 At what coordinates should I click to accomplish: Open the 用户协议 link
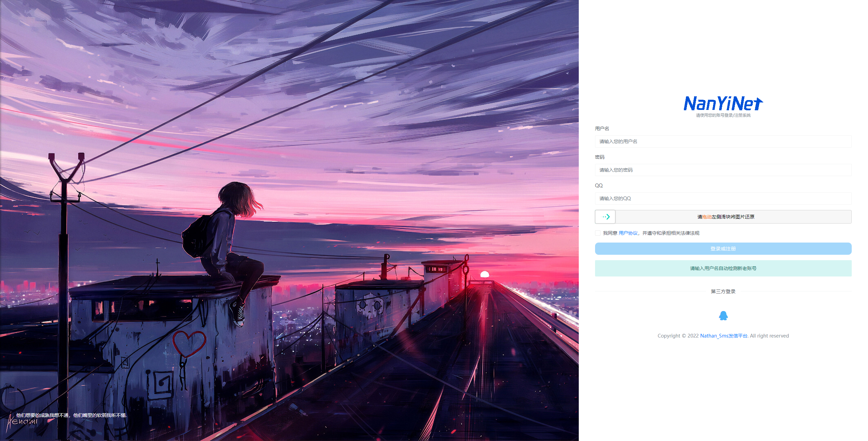click(628, 233)
